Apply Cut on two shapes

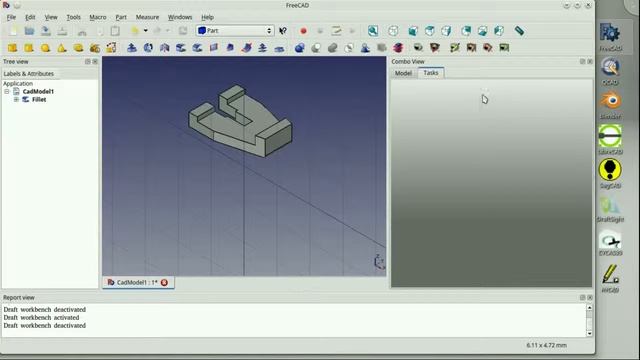click(x=316, y=48)
